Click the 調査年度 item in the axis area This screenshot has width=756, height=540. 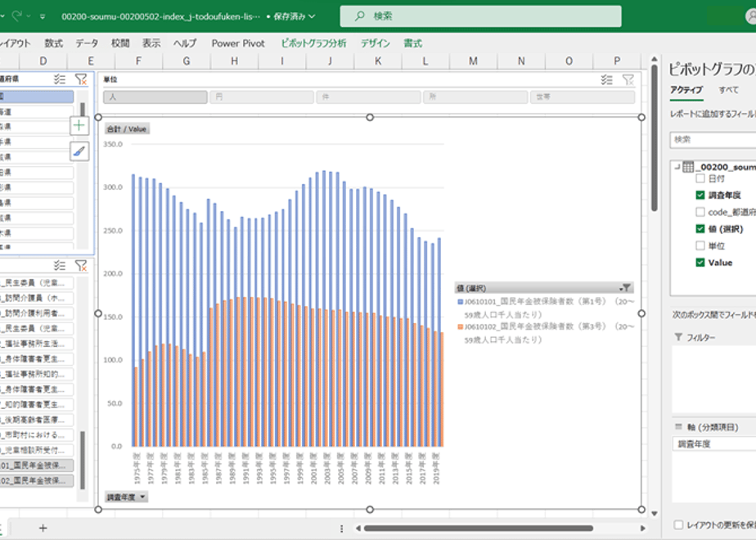(714, 444)
